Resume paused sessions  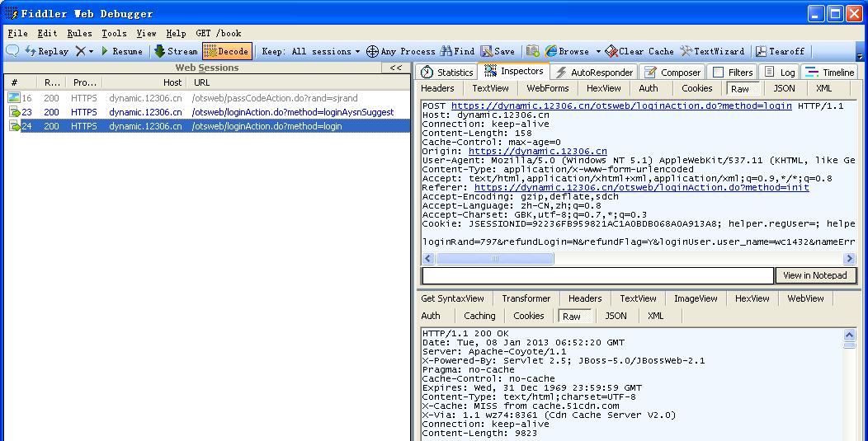coord(122,51)
